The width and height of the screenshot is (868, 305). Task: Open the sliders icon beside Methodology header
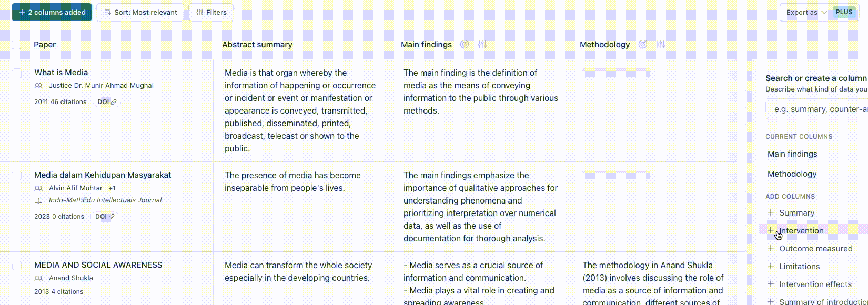pos(661,44)
